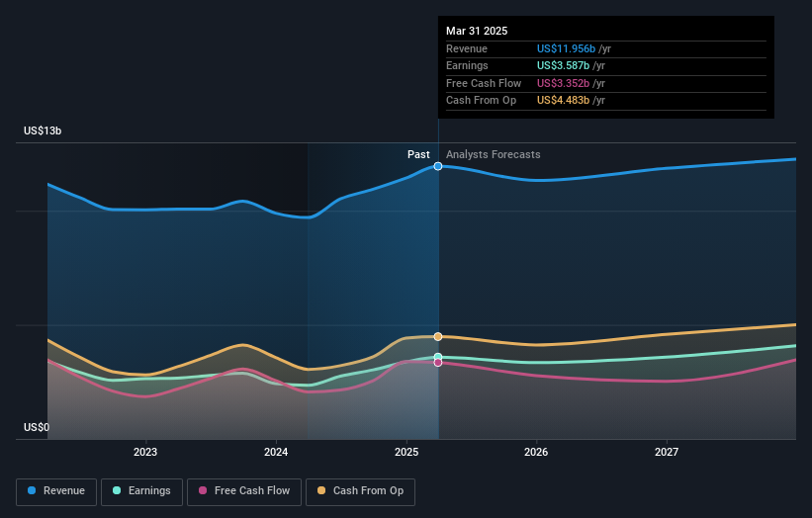The image size is (812, 518).
Task: Click the 2023 x-axis label
Action: tap(145, 453)
